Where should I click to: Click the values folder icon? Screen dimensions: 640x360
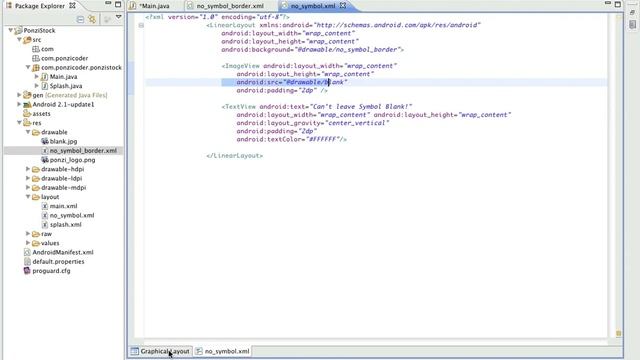[x=36, y=243]
